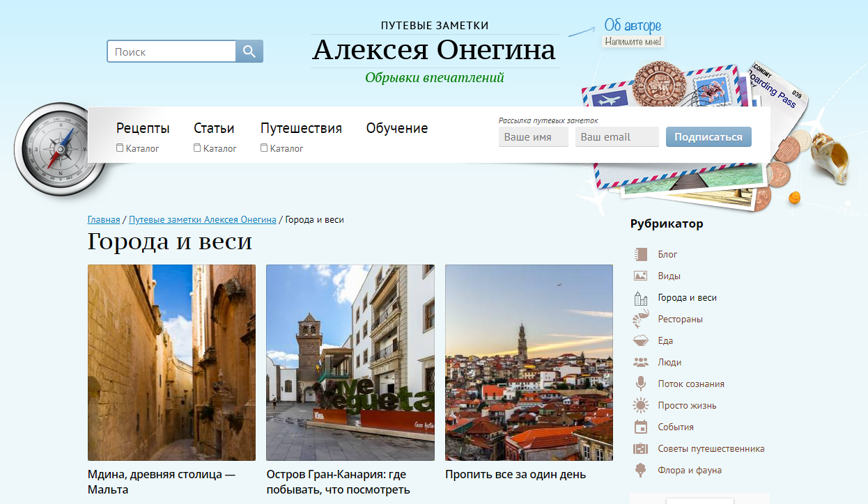868x504 pixels.
Task: Open the Флора и фауна tree icon
Action: tap(640, 471)
